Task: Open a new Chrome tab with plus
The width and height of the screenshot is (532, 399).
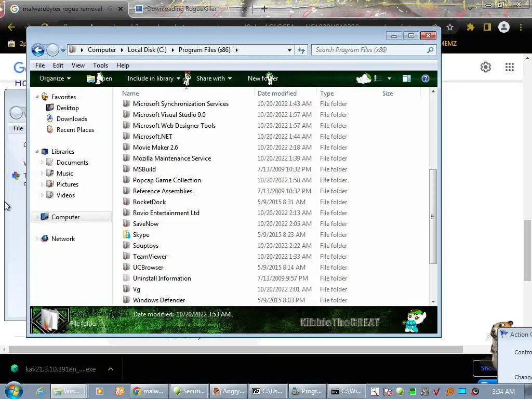Action: (x=264, y=9)
